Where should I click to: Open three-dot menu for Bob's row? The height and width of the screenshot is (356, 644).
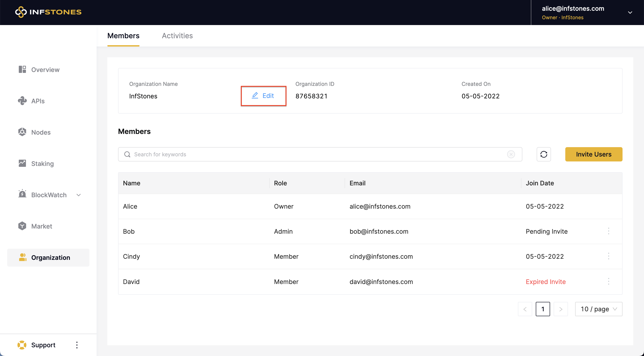[x=608, y=231]
